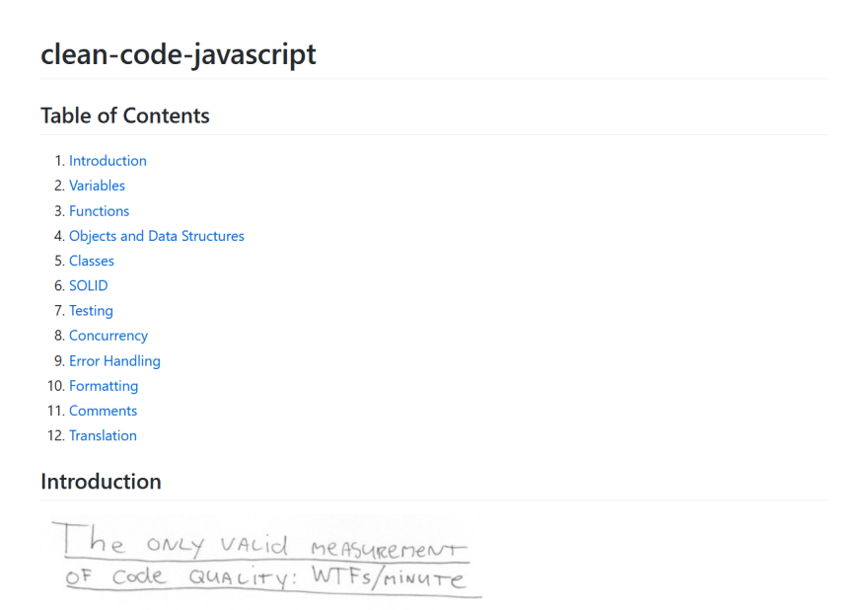Open the Formatting section link
This screenshot has width=868, height=610.
(103, 386)
